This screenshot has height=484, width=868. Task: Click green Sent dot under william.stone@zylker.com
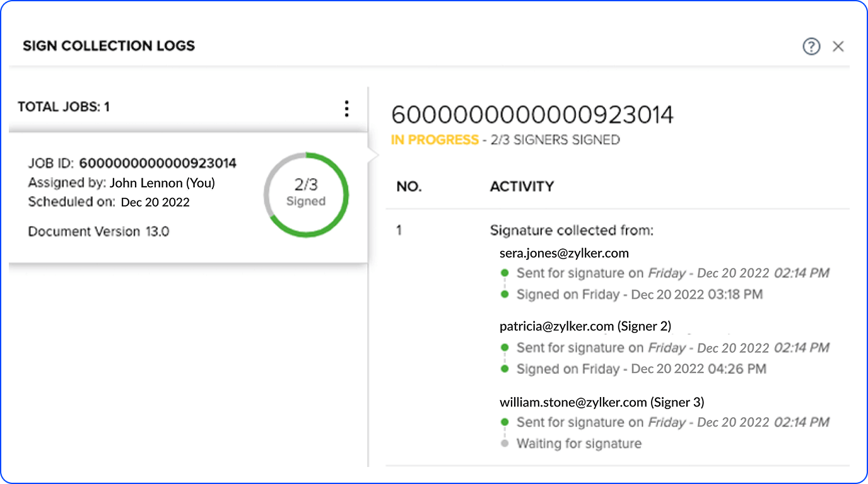pyautogui.click(x=504, y=422)
